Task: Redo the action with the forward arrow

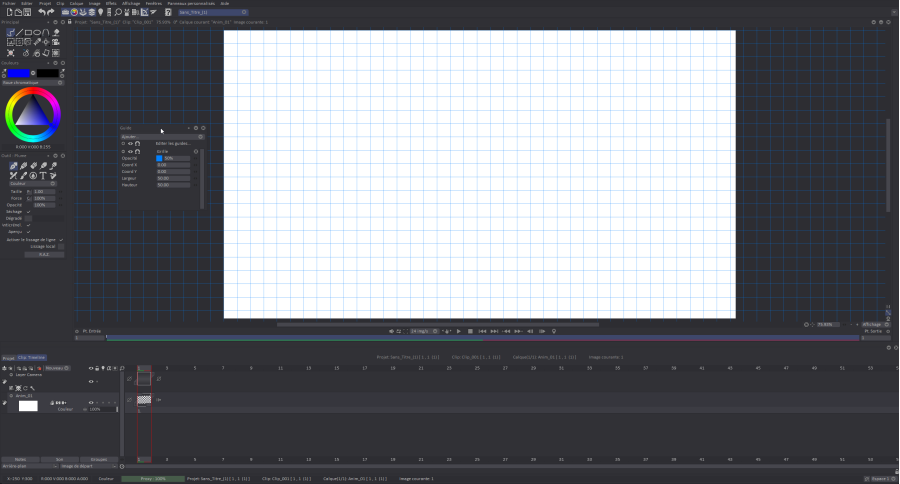Action: [51, 12]
